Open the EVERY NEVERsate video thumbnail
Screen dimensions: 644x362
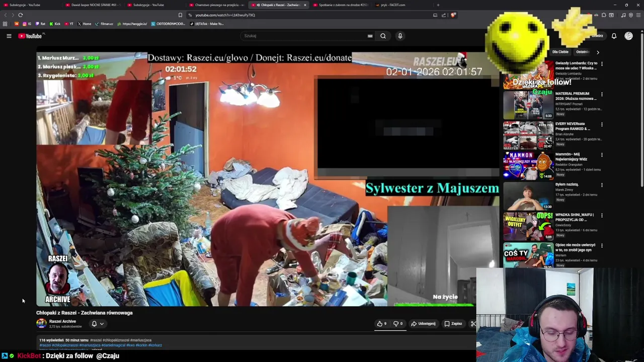(528, 135)
